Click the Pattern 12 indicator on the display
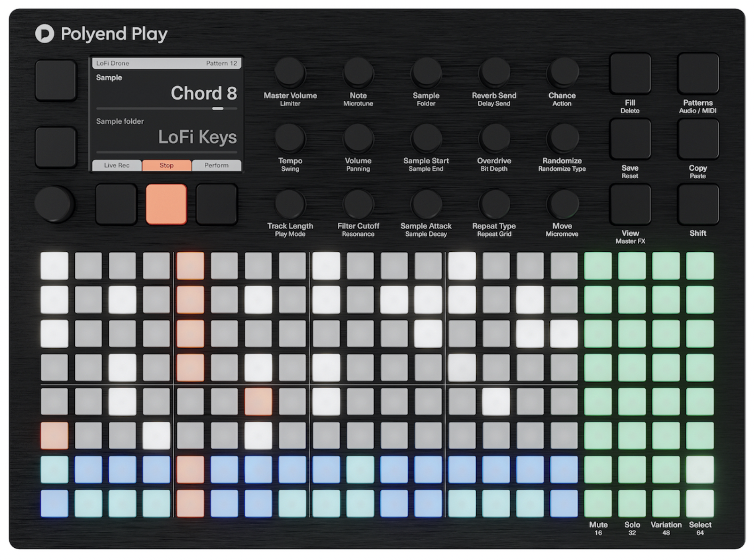 [x=222, y=63]
